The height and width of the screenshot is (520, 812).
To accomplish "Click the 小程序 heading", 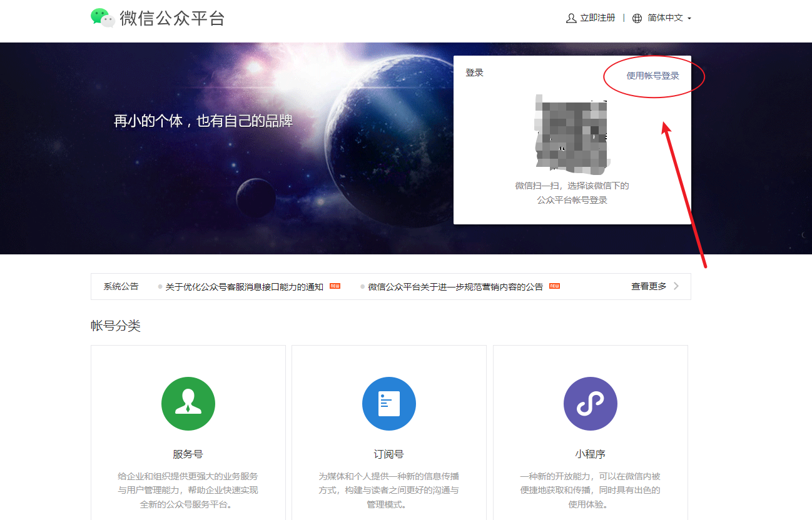I will point(591,454).
